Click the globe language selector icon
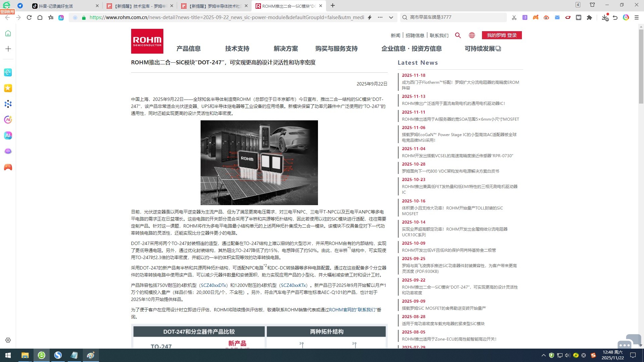This screenshot has height=362, width=644. [472, 35]
